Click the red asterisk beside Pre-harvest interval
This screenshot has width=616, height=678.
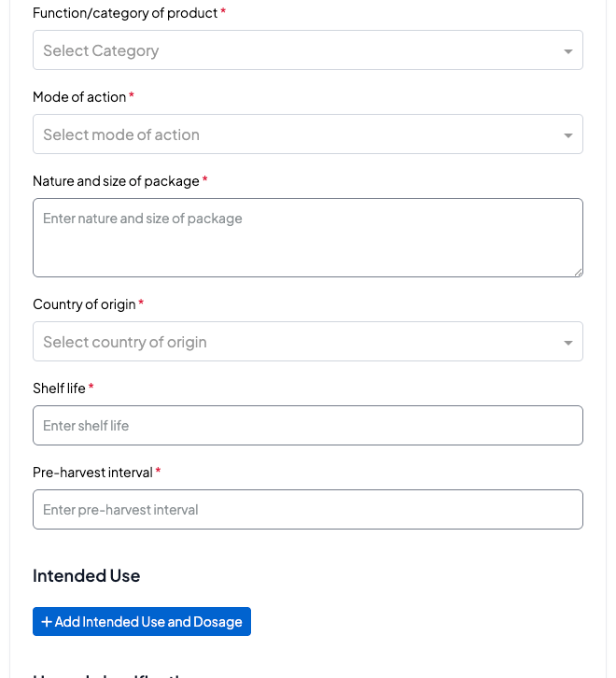[158, 472]
